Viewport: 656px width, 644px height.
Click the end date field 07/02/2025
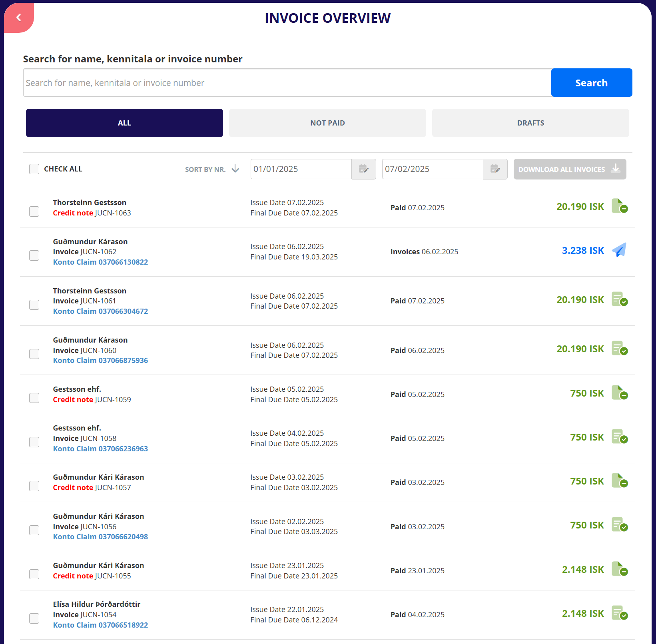coord(433,169)
